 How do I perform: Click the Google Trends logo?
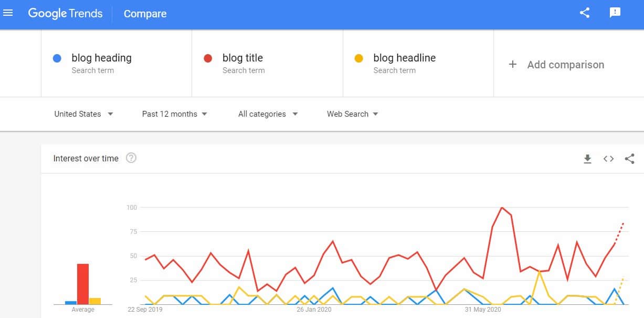66,14
